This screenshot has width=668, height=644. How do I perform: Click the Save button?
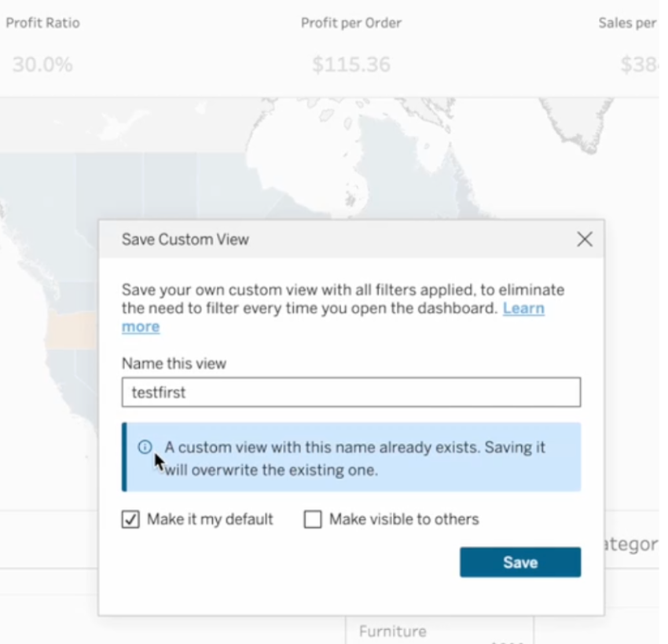click(x=519, y=562)
